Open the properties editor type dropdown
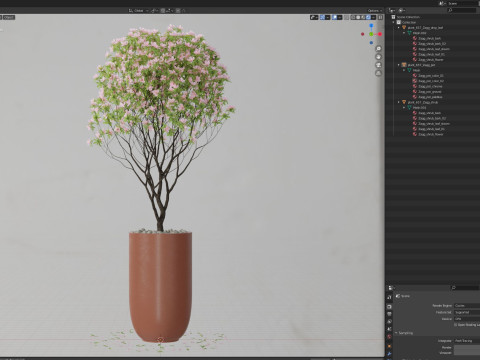The height and width of the screenshot is (360, 480). click(x=392, y=288)
